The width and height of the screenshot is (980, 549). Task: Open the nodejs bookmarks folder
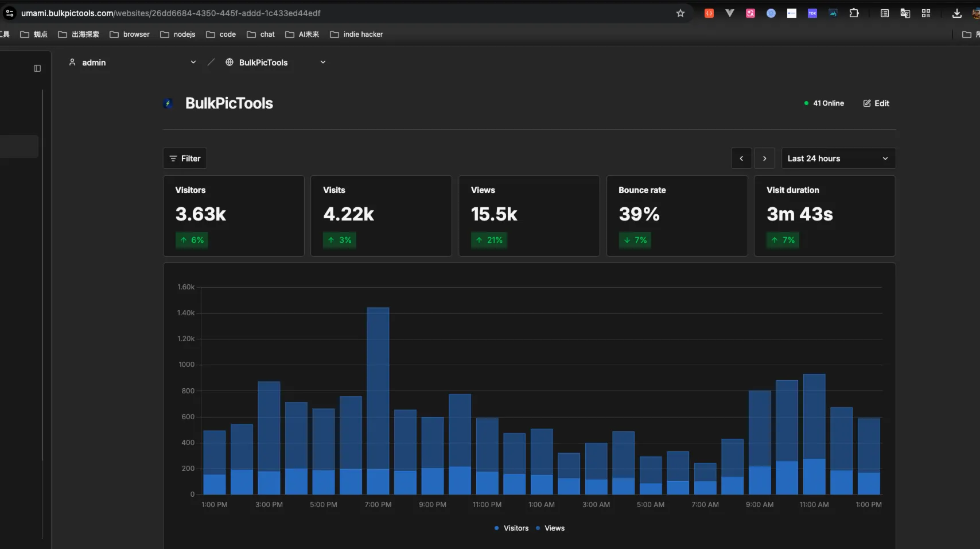point(178,34)
